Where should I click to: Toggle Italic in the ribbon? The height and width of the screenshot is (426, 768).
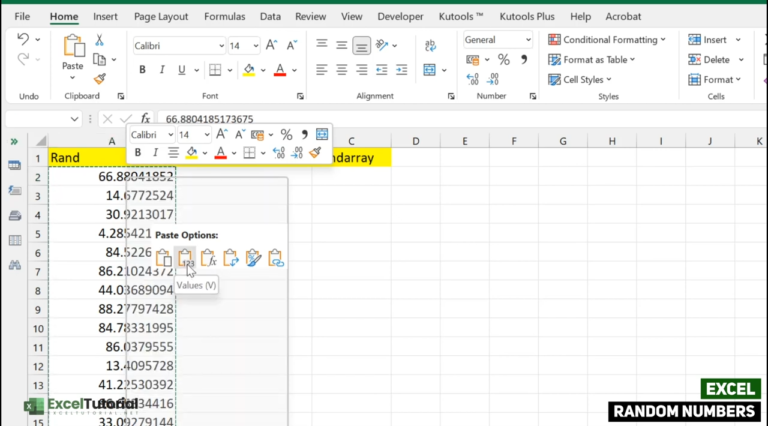162,70
